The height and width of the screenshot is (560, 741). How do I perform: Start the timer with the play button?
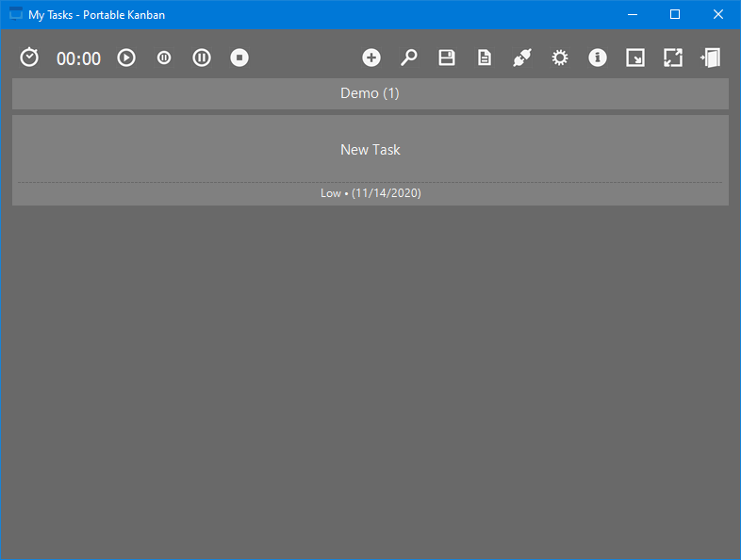126,58
